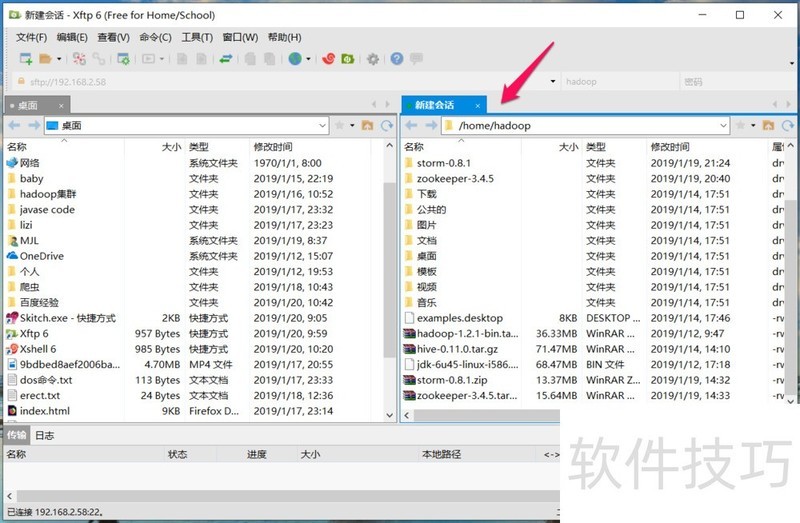Screen dimensions: 800x523
Task: Expand the address bar history dropdown
Action: click(x=553, y=82)
